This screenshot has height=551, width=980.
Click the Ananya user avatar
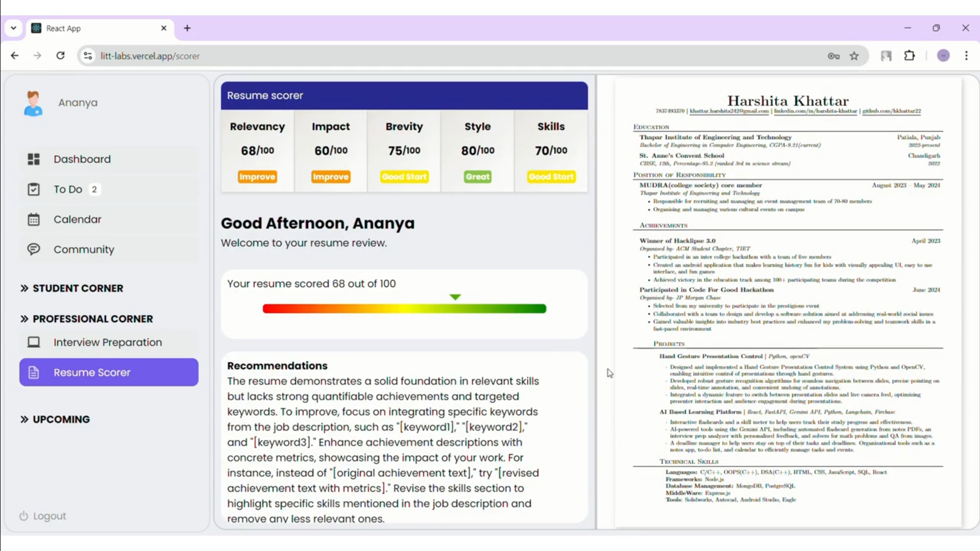(33, 103)
